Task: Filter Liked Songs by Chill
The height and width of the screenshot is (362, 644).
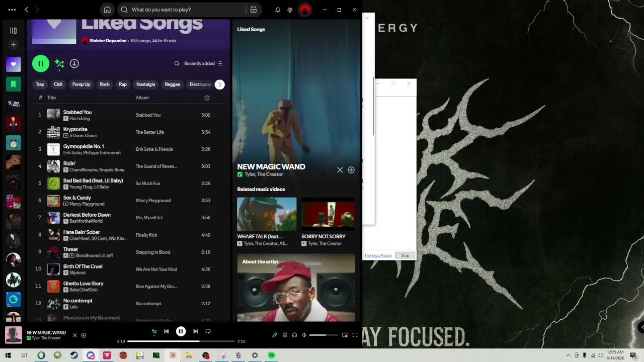Action: [x=58, y=84]
